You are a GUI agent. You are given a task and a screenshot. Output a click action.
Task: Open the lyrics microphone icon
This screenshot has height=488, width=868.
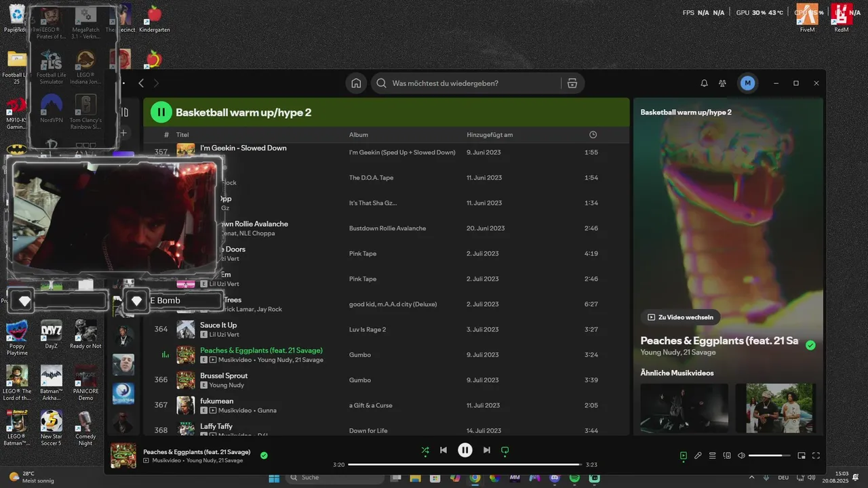(x=698, y=455)
